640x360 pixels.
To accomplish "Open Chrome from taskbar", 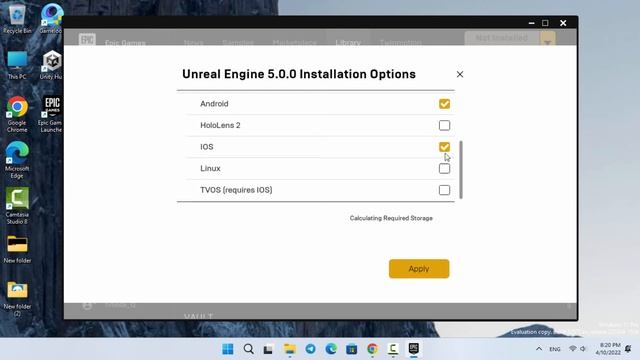I will coord(372,349).
